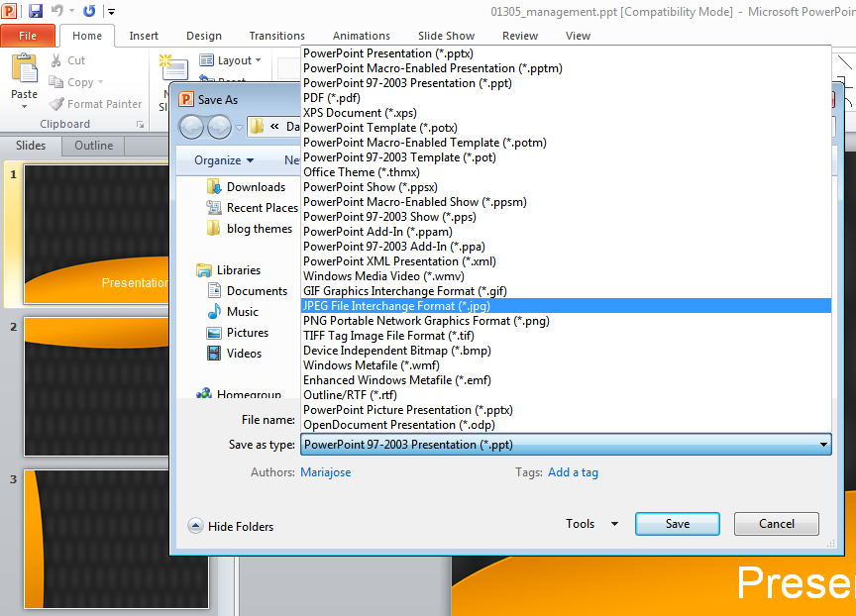Open the Documents library

tap(248, 291)
